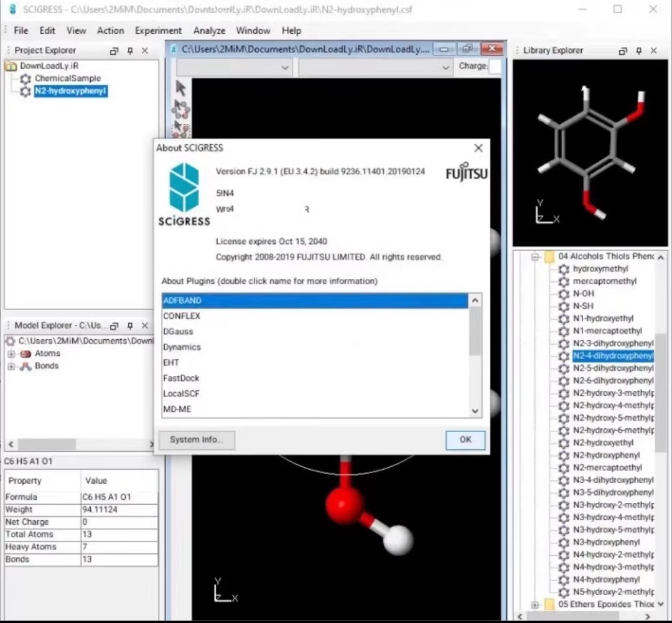The width and height of the screenshot is (672, 623).
Task: Click the SCIGRESS app icon in title bar
Action: pos(12,9)
